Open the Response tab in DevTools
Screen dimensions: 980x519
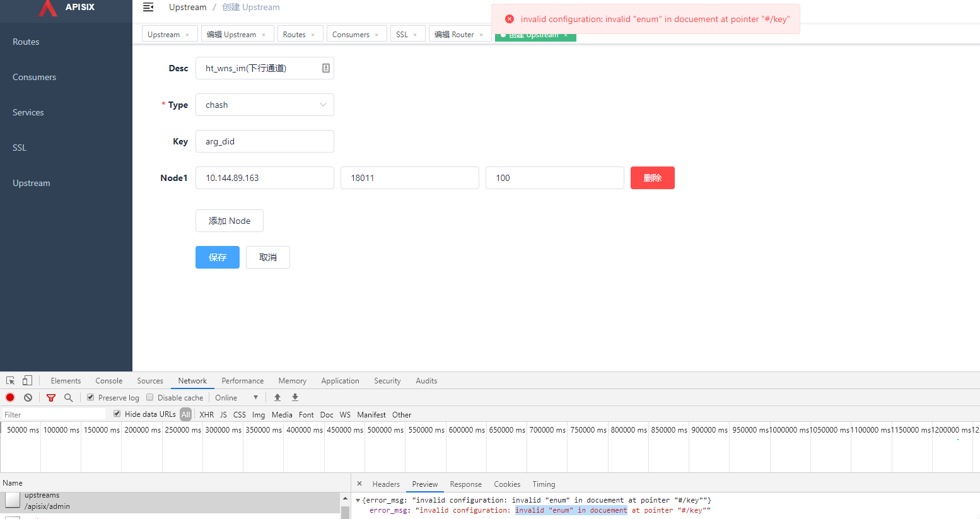point(465,484)
